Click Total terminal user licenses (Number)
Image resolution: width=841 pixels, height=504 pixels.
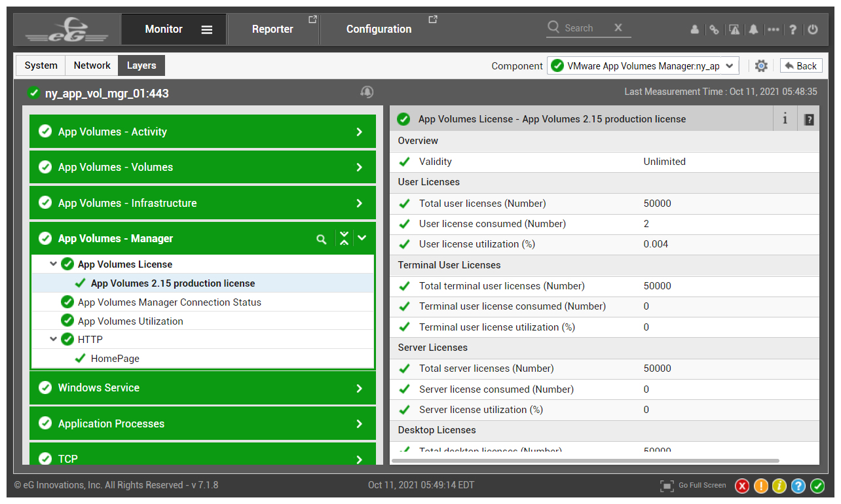502,286
